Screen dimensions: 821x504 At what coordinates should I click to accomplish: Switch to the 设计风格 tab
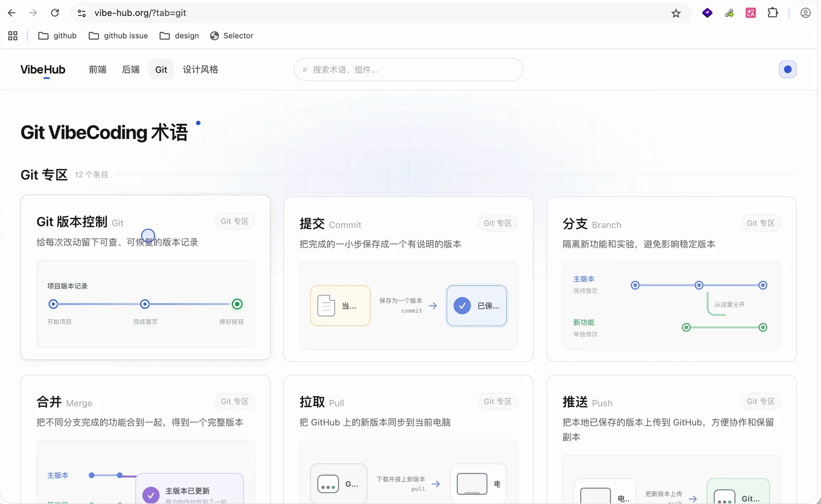(x=200, y=69)
